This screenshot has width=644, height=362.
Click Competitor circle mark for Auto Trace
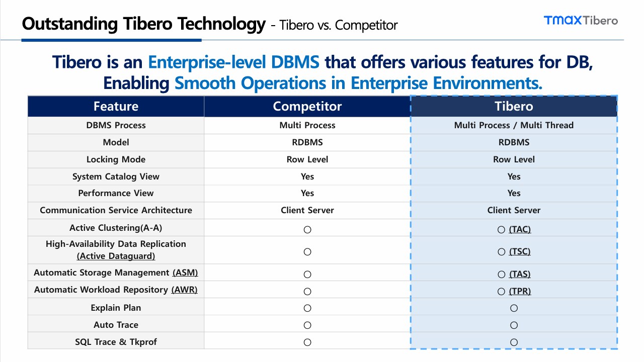pyautogui.click(x=307, y=325)
